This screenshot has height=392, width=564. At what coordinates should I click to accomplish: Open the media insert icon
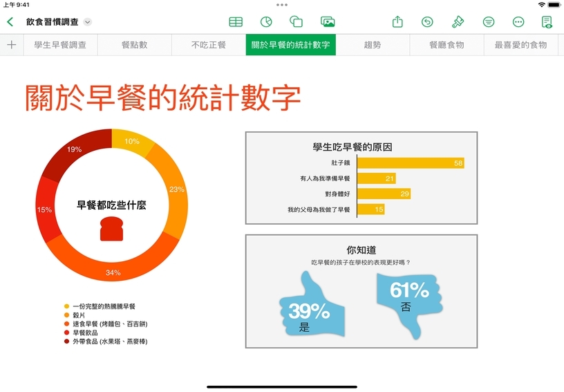(328, 21)
